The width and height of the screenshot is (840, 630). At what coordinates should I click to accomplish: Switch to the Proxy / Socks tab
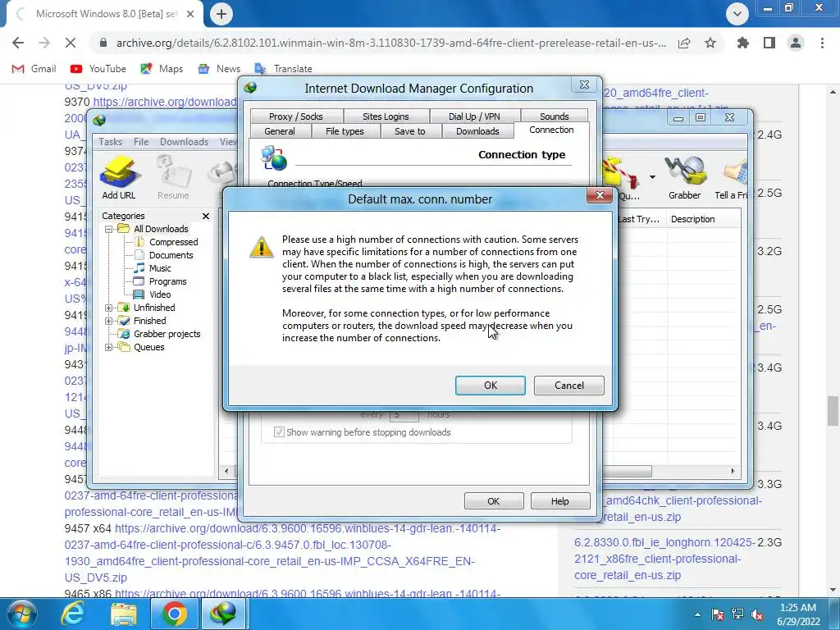pyautogui.click(x=295, y=116)
